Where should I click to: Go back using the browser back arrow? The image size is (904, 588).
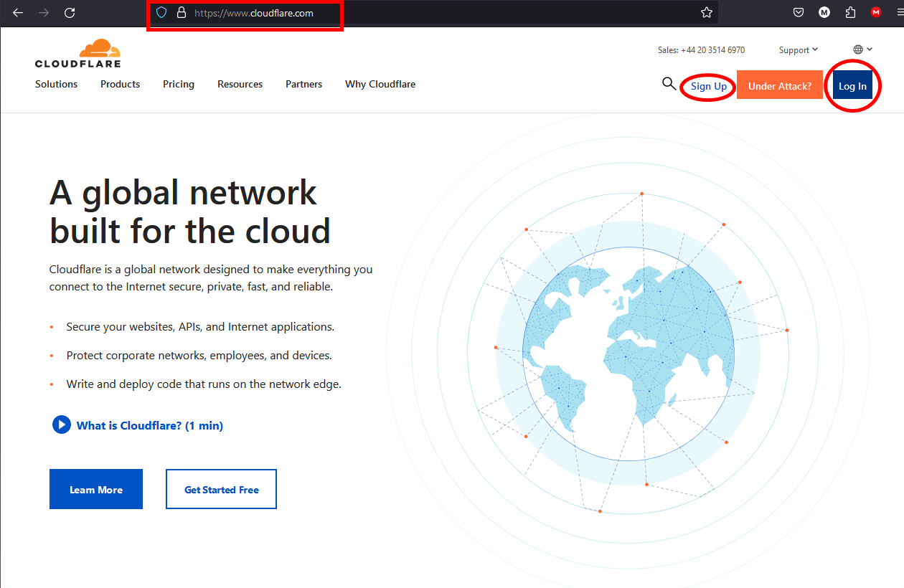tap(18, 13)
